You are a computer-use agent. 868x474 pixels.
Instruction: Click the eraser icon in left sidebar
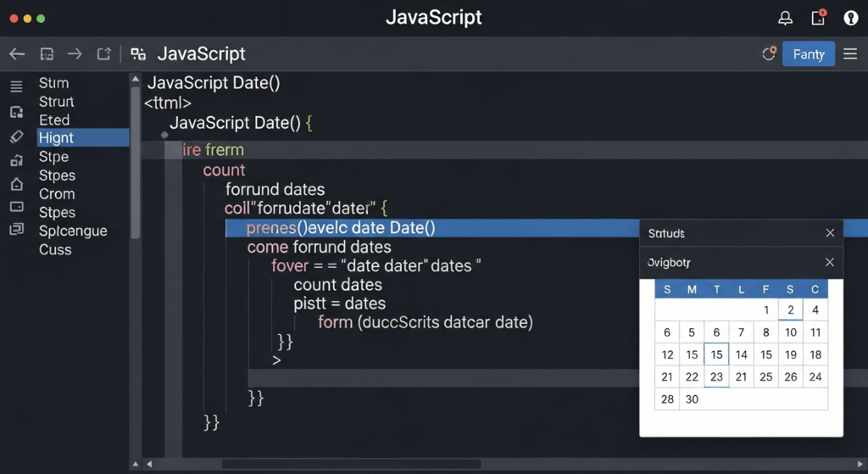tap(16, 137)
